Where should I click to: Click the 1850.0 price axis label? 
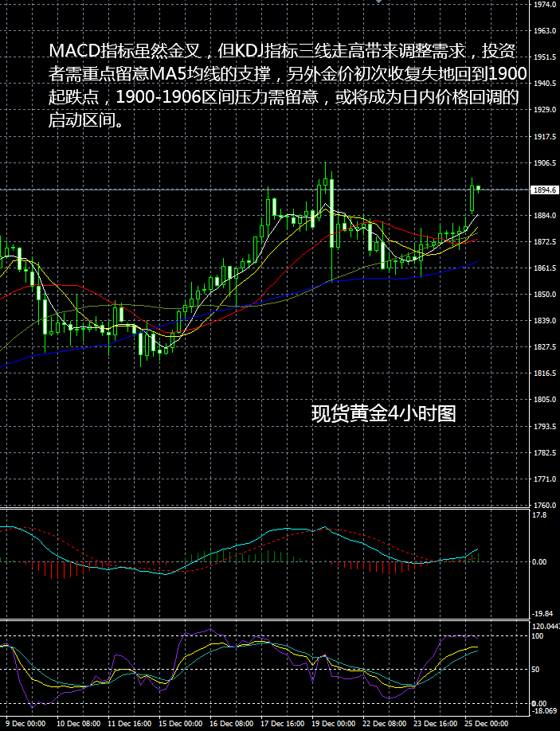(544, 294)
